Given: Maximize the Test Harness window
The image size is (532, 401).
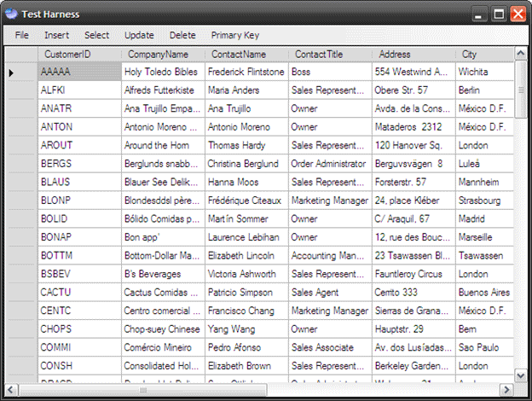Looking at the screenshot, I should click(499, 15).
